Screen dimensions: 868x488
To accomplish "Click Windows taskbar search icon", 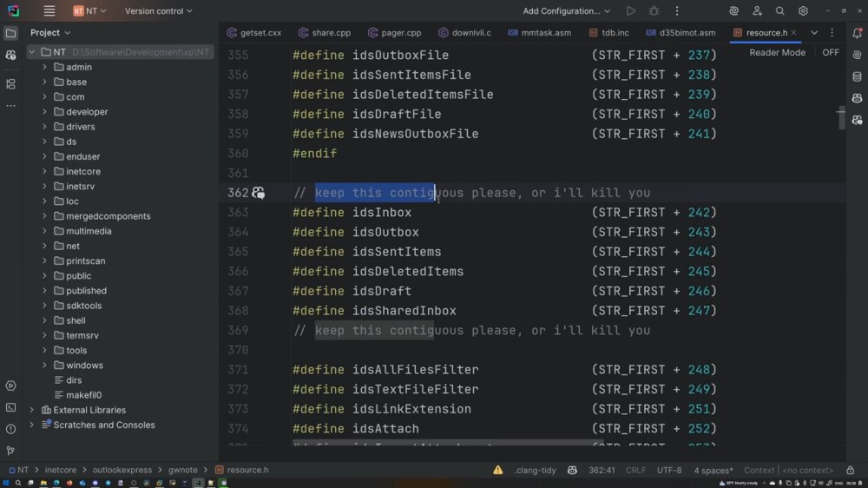I will 17,483.
